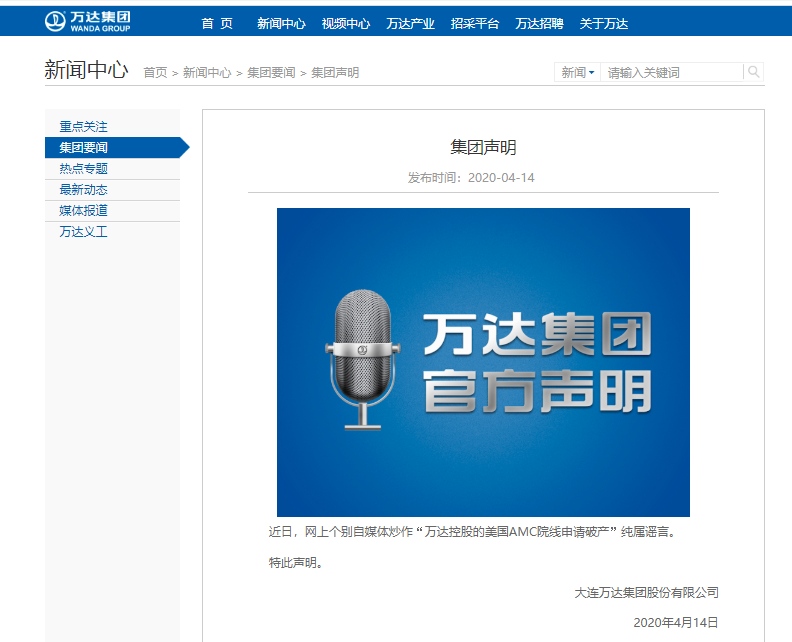Click the search magnifier icon
This screenshot has height=642, width=792.
[754, 72]
